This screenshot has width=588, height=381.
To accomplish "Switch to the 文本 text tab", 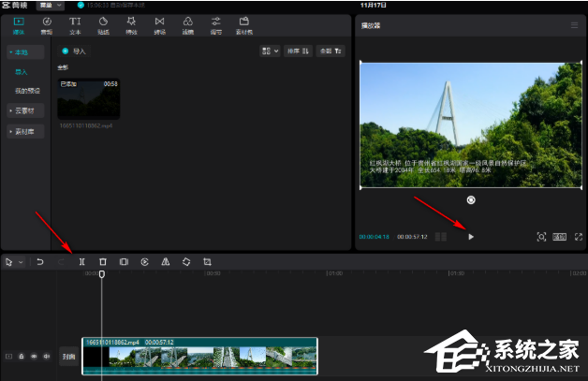I will (x=75, y=25).
